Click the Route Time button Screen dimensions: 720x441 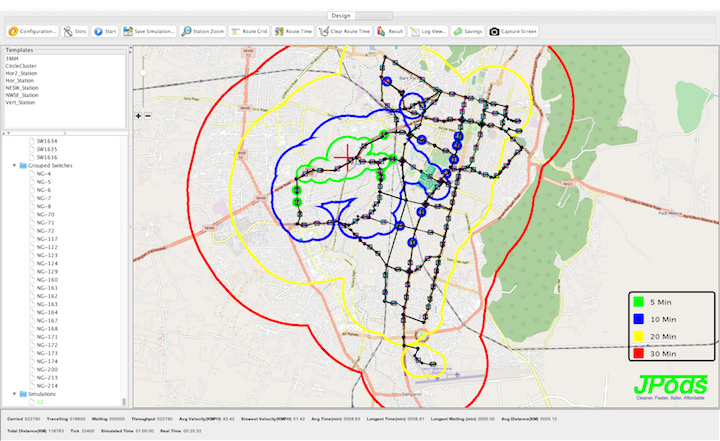click(293, 31)
